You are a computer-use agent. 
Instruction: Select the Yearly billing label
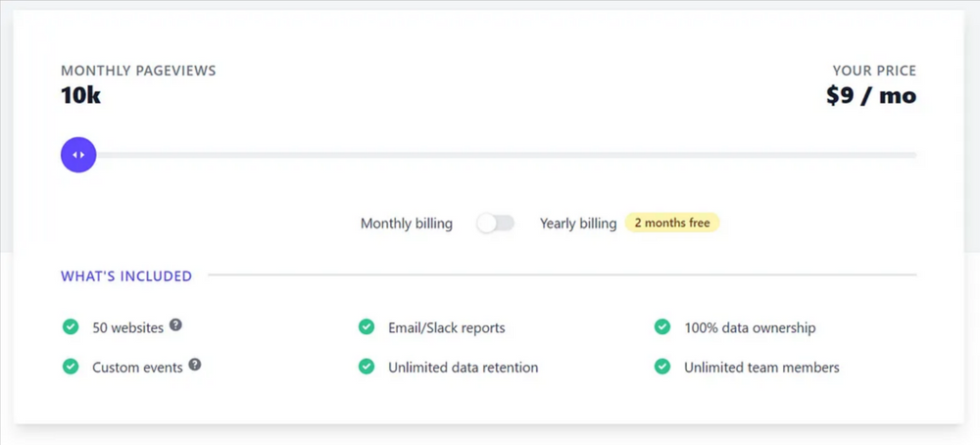[x=578, y=223]
